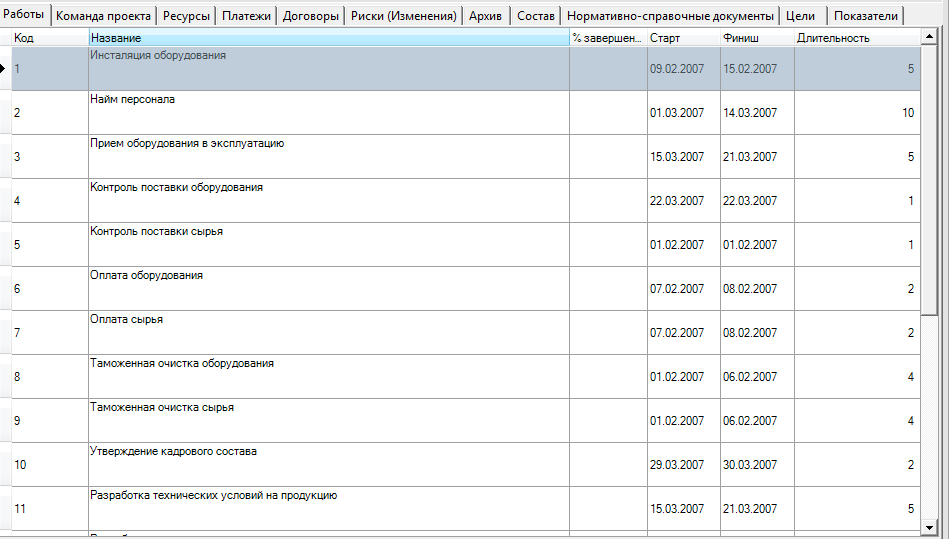Select the Риски (Изменения) tab
The height and width of the screenshot is (539, 949).
[403, 16]
